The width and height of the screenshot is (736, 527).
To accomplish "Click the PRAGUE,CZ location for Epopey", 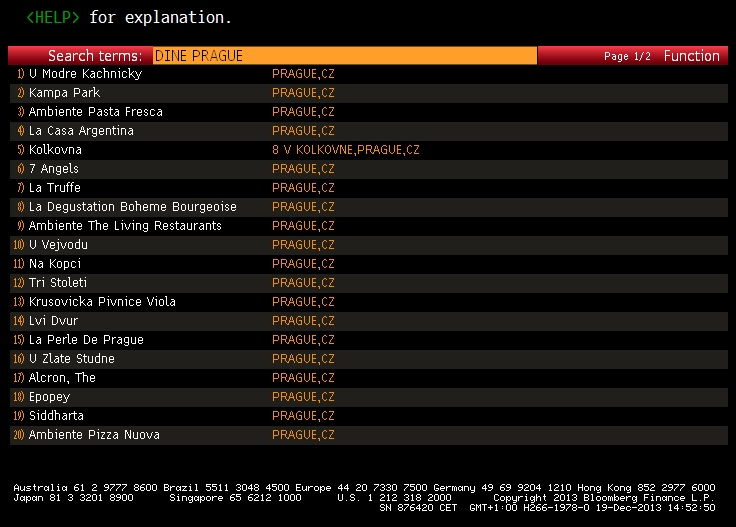I will coord(303,397).
